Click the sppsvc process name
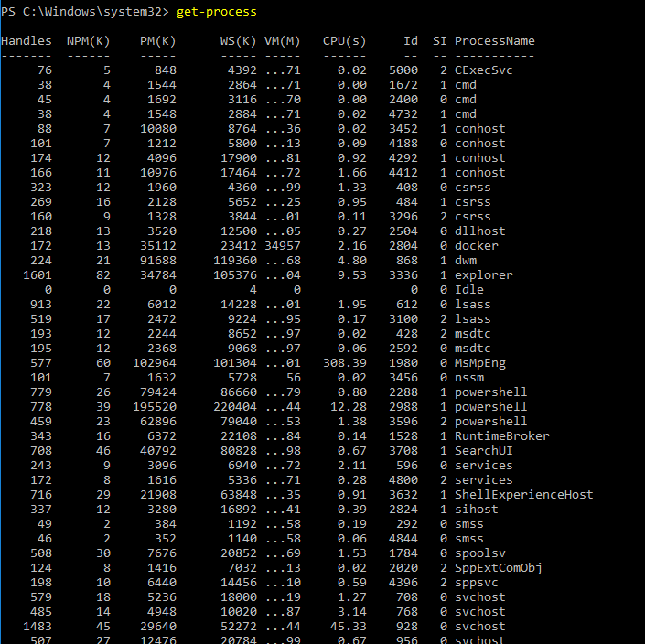 coord(477,583)
